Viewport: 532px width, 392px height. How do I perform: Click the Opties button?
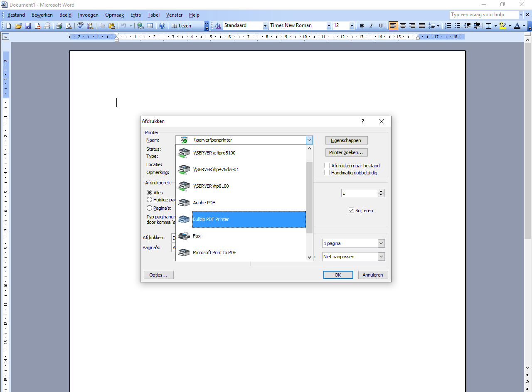[x=158, y=275]
